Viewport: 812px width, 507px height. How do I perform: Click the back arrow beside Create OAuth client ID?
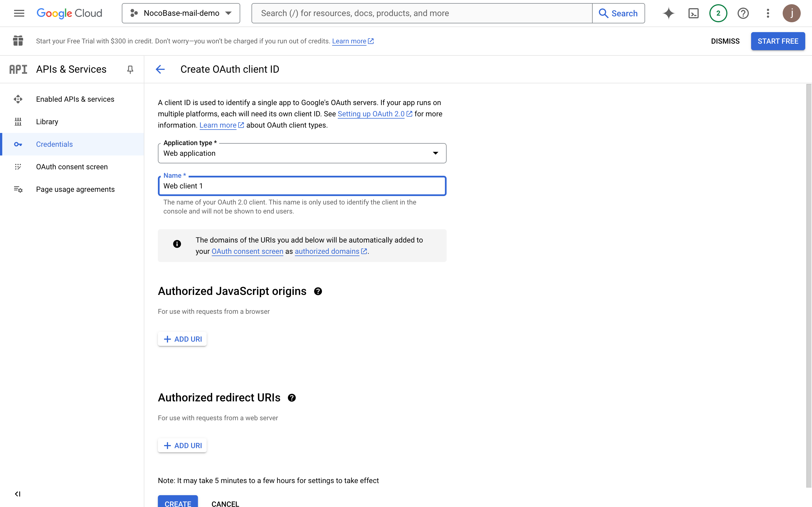click(x=160, y=69)
